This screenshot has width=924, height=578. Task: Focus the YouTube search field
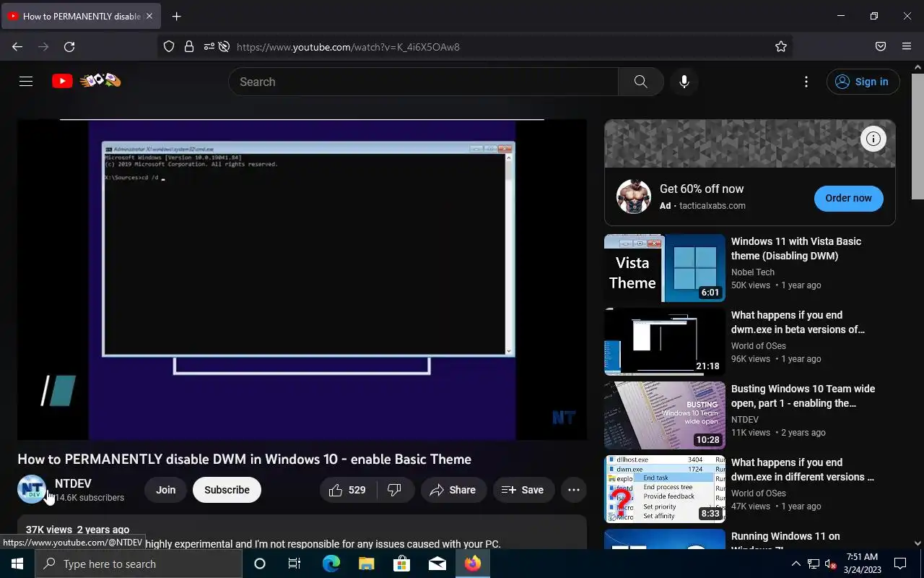point(423,82)
